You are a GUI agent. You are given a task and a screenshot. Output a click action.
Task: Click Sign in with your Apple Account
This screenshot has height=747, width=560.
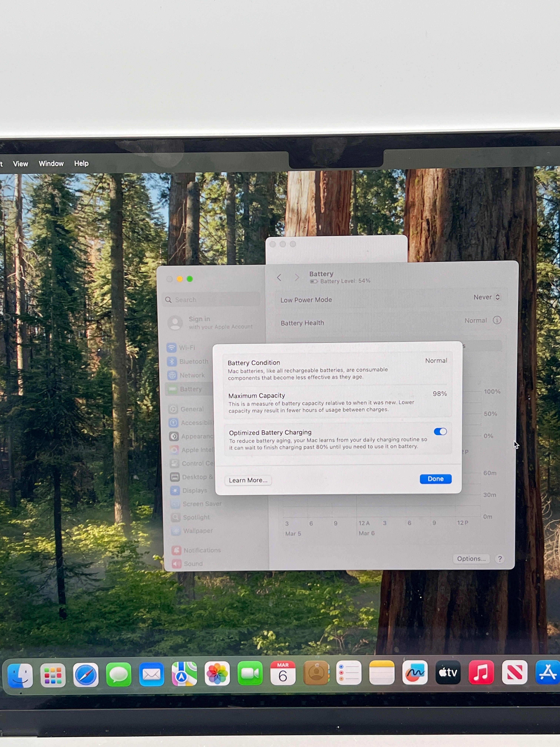pos(210,323)
